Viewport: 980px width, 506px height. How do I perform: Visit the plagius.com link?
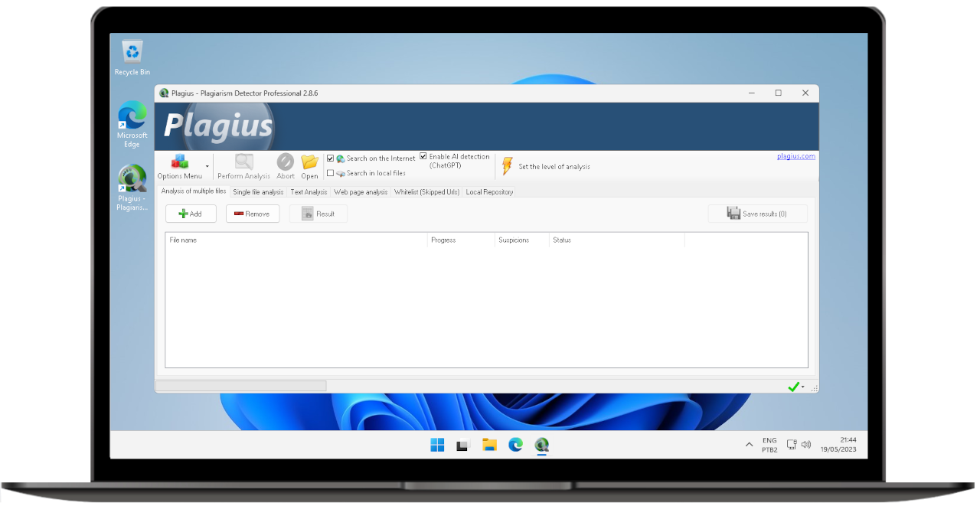click(795, 155)
